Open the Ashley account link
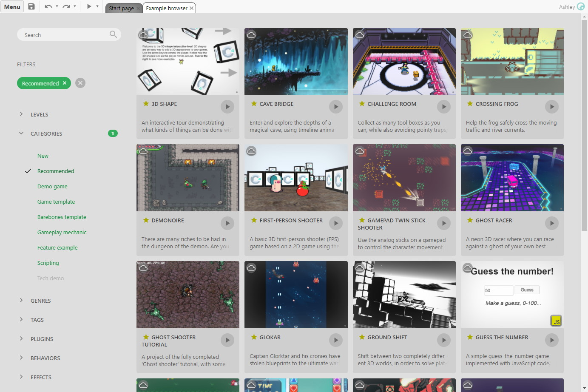Viewport: 588px width, 392px height. pyautogui.click(x=567, y=7)
